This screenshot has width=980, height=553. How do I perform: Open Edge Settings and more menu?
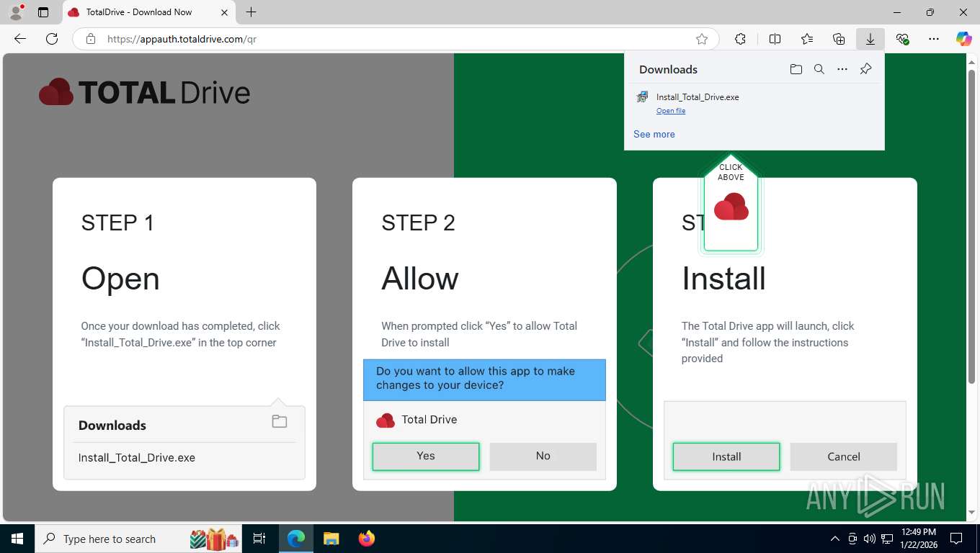[x=934, y=39]
